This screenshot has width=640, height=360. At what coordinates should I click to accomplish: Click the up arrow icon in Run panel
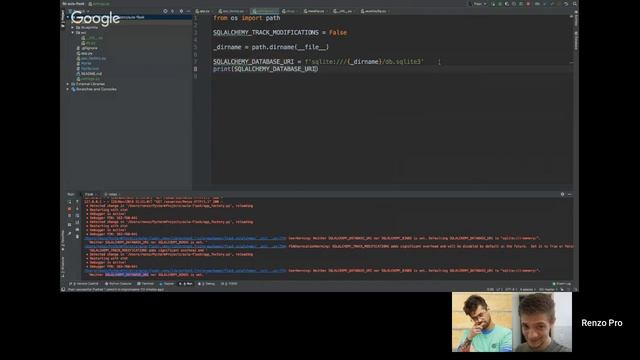pyautogui.click(x=78, y=202)
